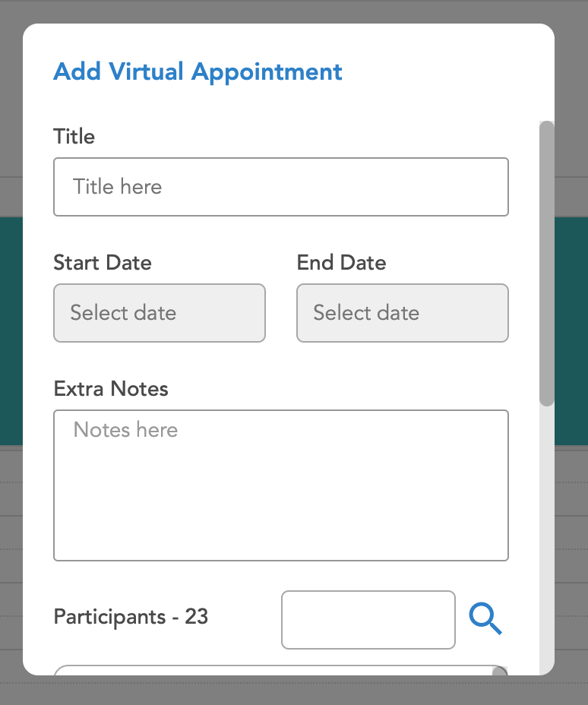Open the End Date picker field
The image size is (588, 705).
click(402, 313)
